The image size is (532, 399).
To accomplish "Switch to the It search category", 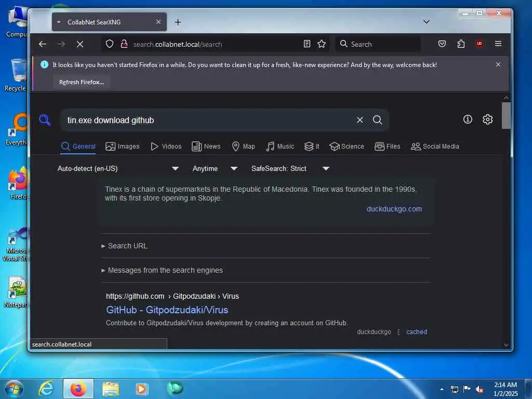I will [312, 146].
